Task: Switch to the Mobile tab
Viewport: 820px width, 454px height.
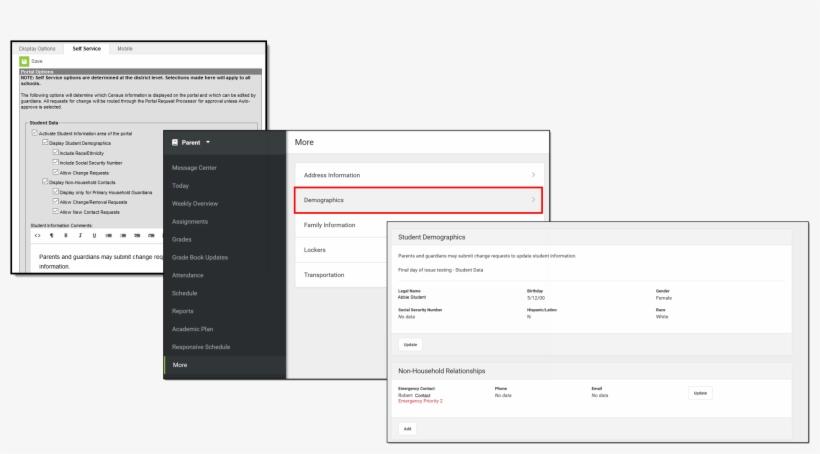Action: click(125, 49)
